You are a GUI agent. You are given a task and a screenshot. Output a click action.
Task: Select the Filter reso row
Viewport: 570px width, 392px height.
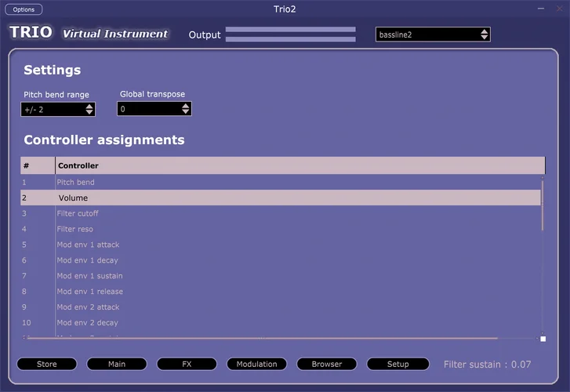coord(280,229)
